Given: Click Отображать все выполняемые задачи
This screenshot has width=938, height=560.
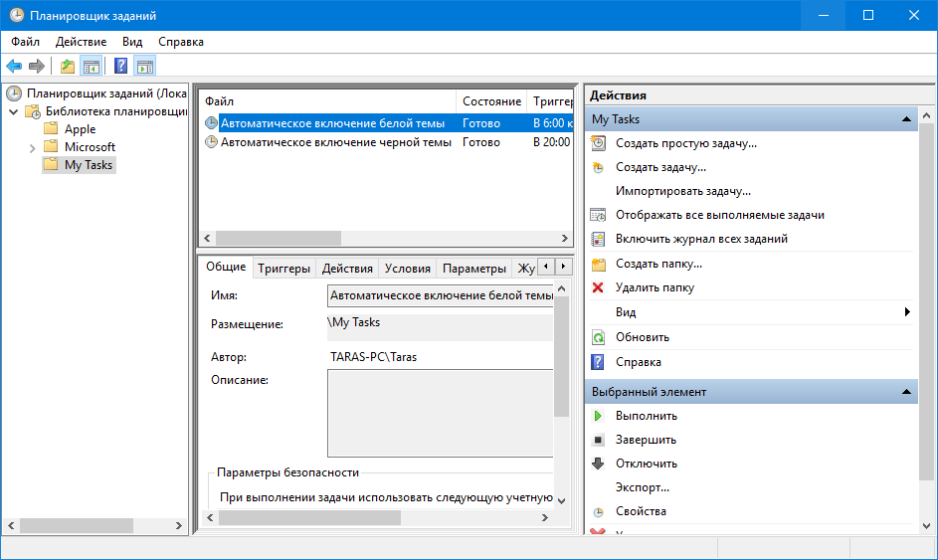Looking at the screenshot, I should click(720, 215).
